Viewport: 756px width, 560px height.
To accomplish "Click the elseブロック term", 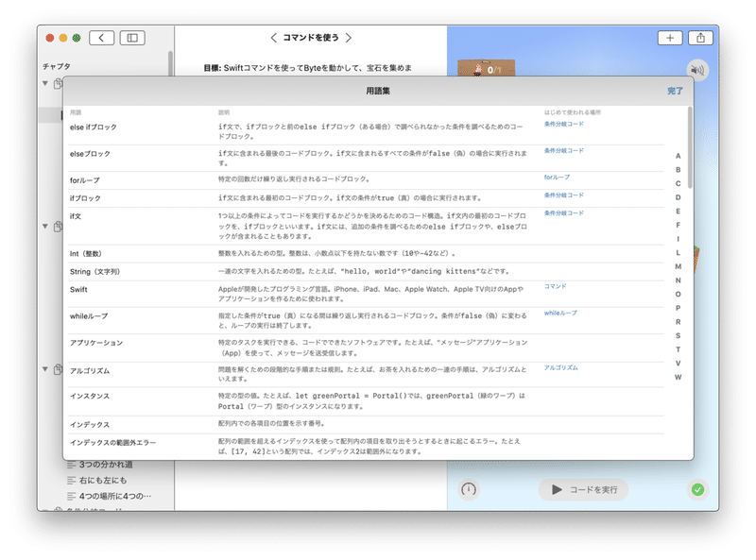I will click(x=90, y=154).
